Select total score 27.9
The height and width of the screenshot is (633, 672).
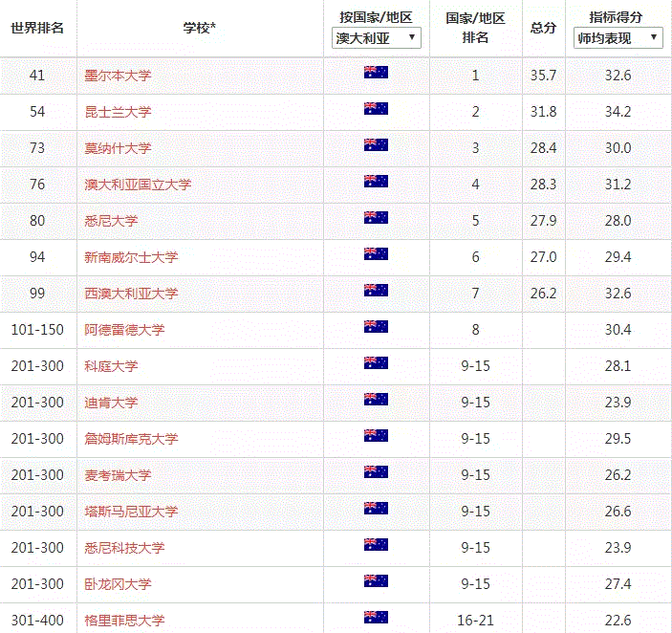pos(543,221)
